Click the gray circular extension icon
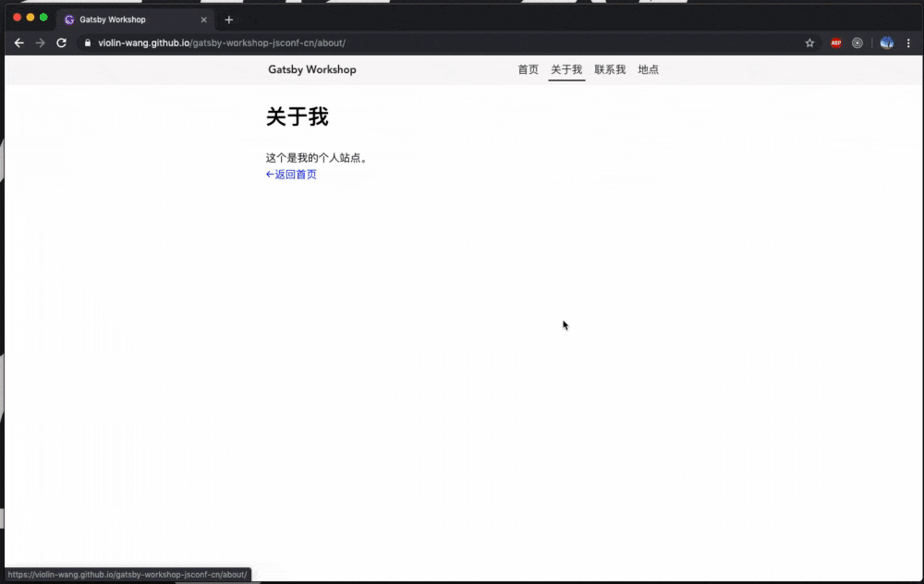 click(857, 43)
